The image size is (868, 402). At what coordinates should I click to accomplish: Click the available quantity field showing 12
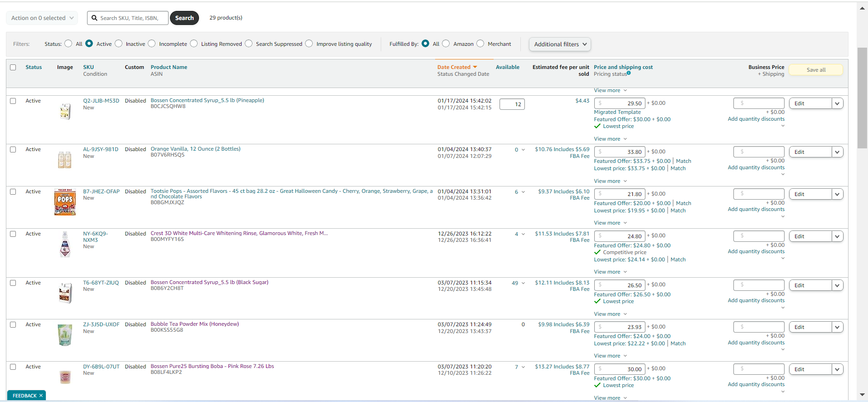(x=512, y=104)
